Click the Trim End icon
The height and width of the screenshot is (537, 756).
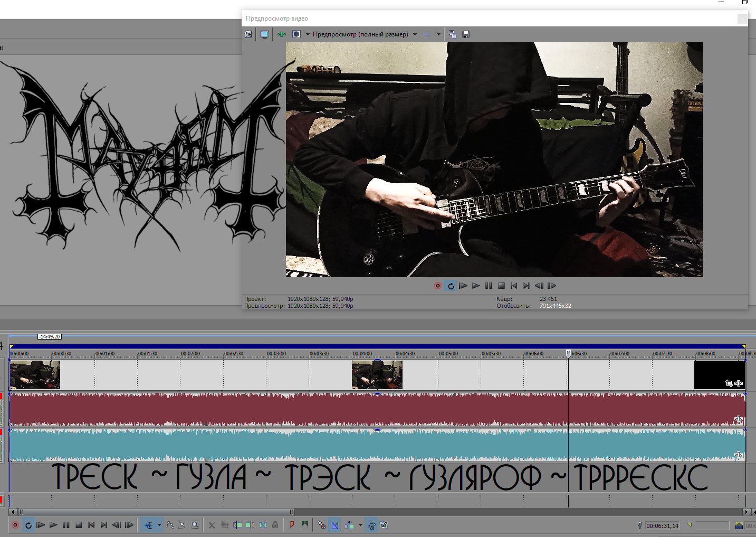(x=250, y=525)
